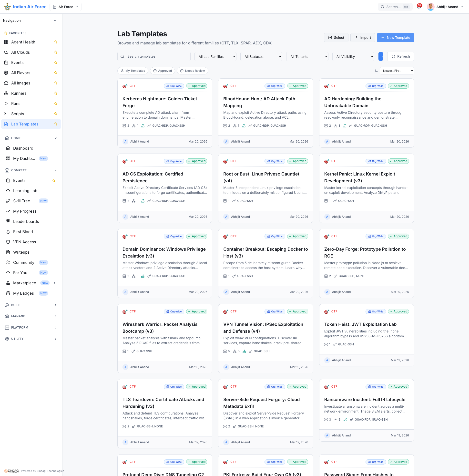Open the Air Force organization switcher

point(66,7)
